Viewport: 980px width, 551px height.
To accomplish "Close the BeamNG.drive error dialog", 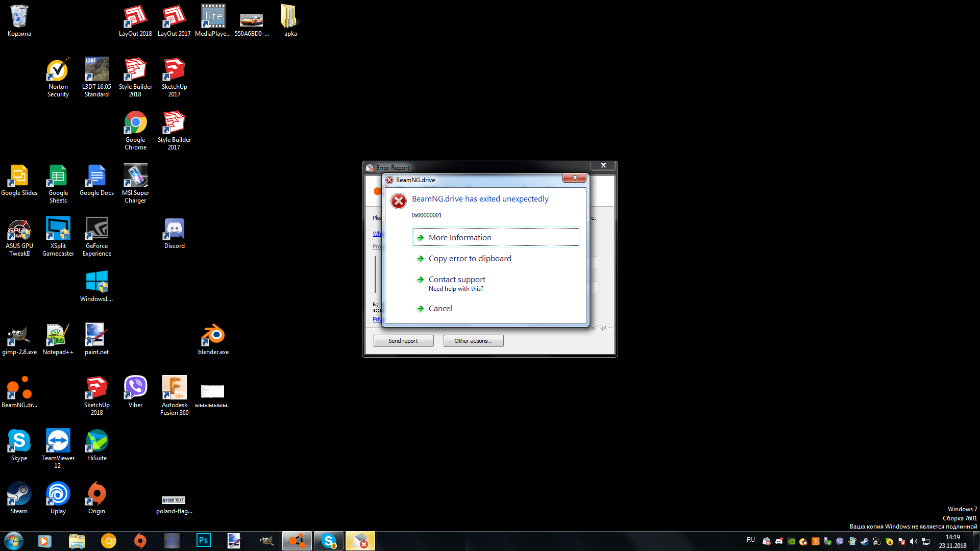I will click(575, 178).
